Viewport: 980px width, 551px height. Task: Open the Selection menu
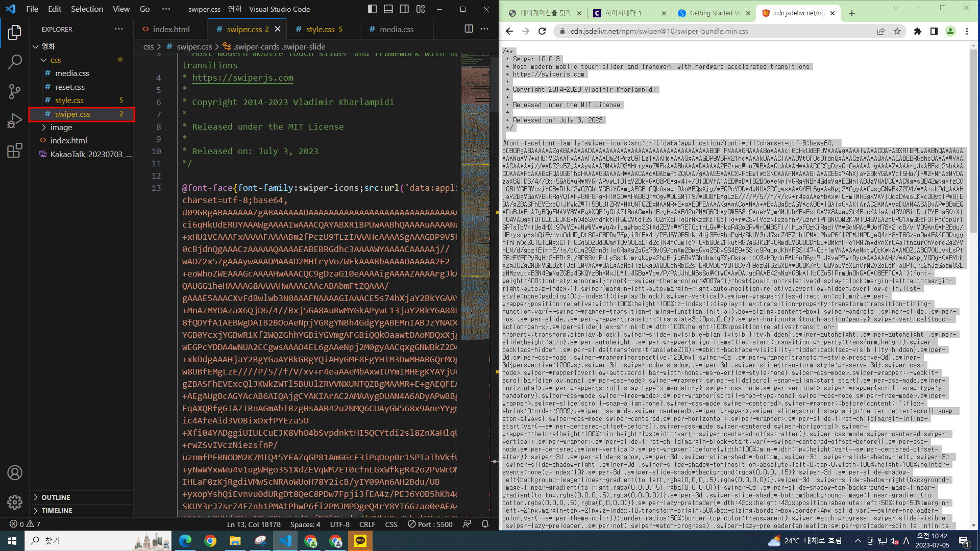pyautogui.click(x=87, y=9)
